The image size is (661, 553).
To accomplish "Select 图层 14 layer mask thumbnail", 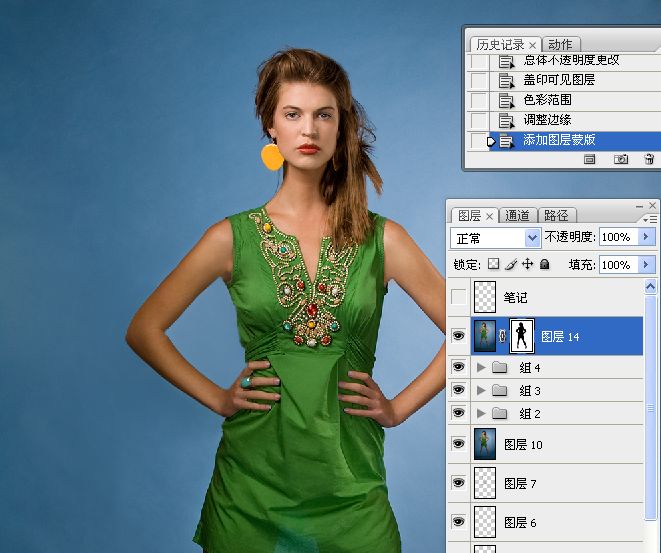I will [522, 336].
